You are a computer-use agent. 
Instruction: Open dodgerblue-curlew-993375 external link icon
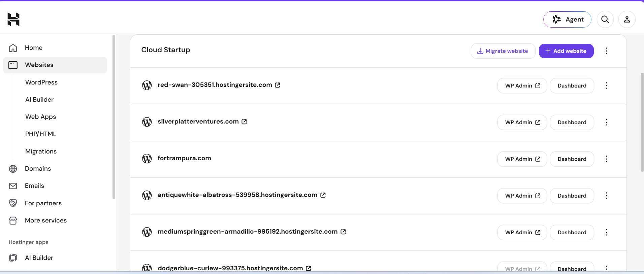309,268
